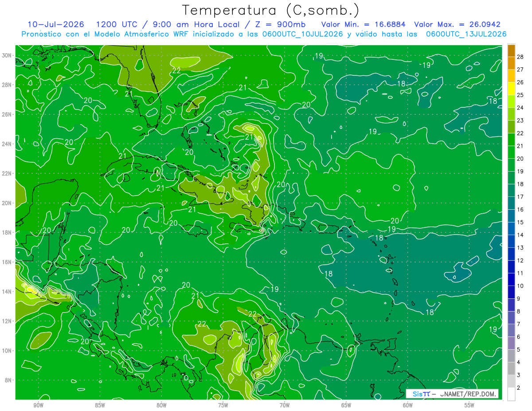Select the "8N" latitude axis label

[x=9, y=380]
